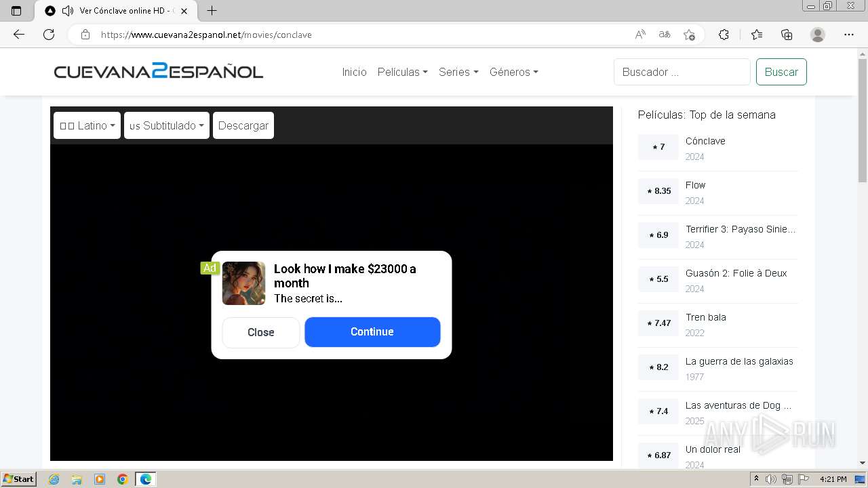Screen dimensions: 868x488
Task: Click Microsoft Edge taskbar icon
Action: (146, 479)
